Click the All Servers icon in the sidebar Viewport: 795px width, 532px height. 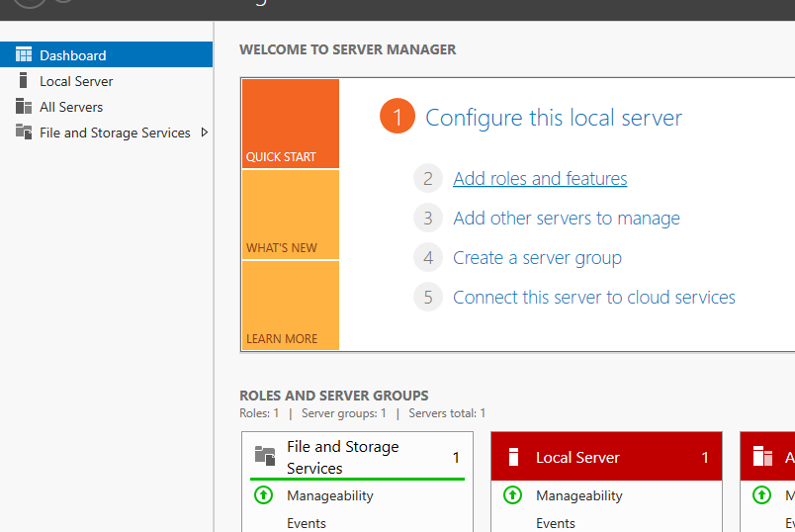24,107
